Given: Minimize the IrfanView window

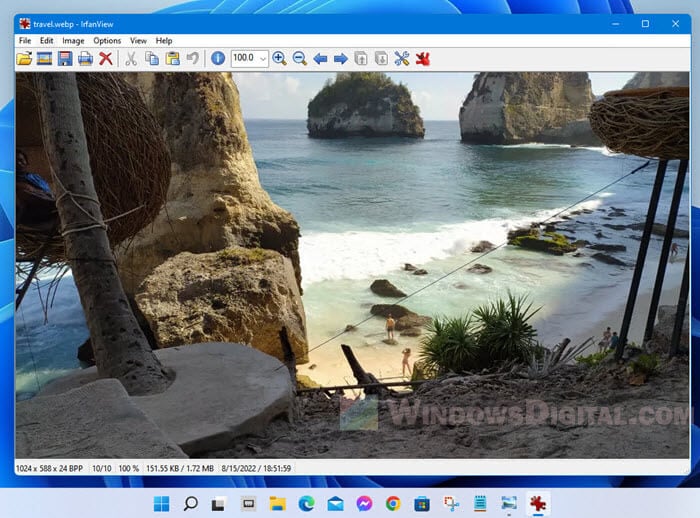Looking at the screenshot, I should click(x=616, y=24).
